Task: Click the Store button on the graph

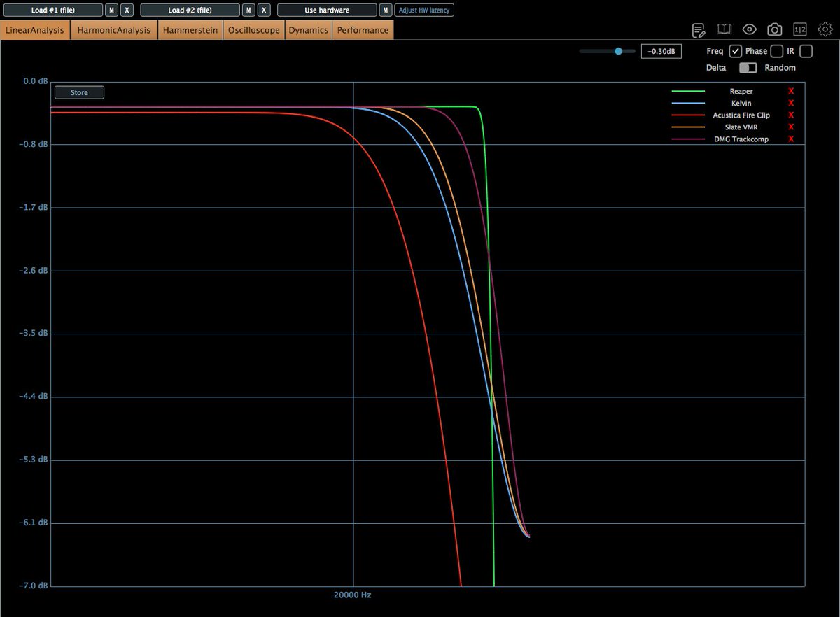Action: pos(79,92)
